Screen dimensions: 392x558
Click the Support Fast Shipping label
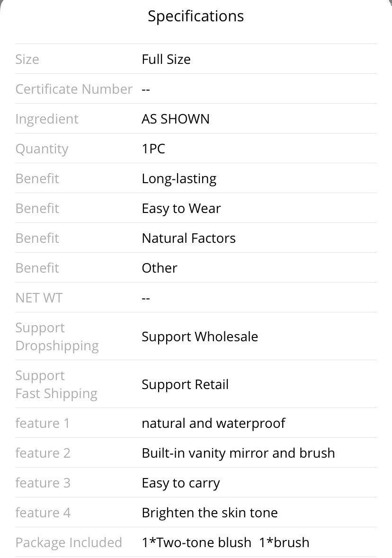point(57,384)
